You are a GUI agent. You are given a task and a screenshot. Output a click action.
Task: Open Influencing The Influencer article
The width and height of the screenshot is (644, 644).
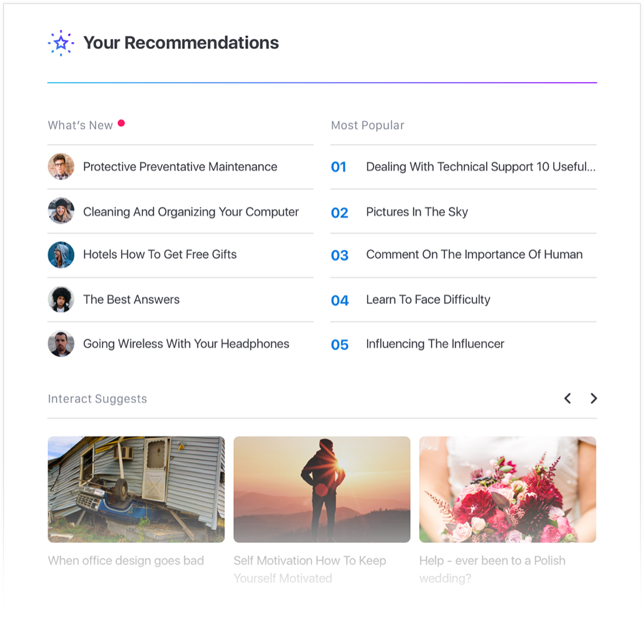435,344
